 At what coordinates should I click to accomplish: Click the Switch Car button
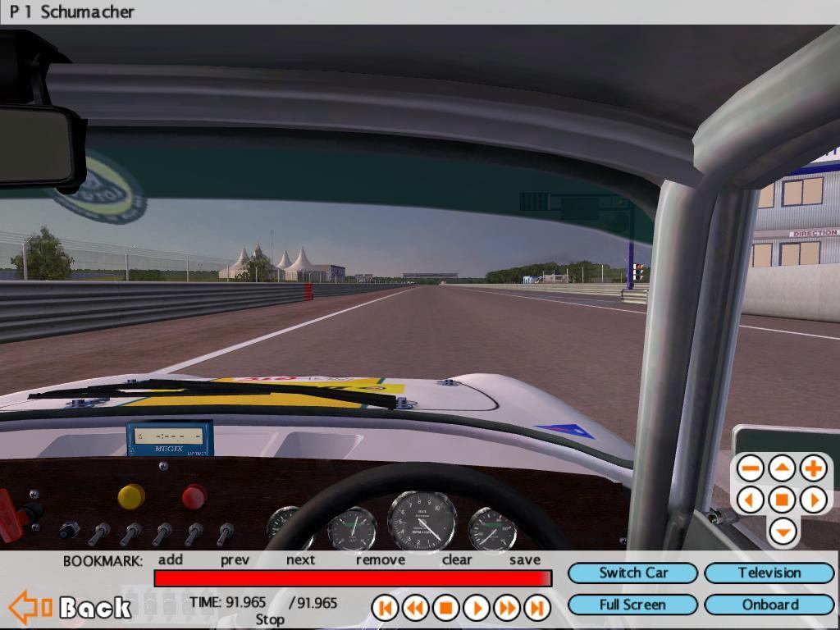(x=632, y=573)
